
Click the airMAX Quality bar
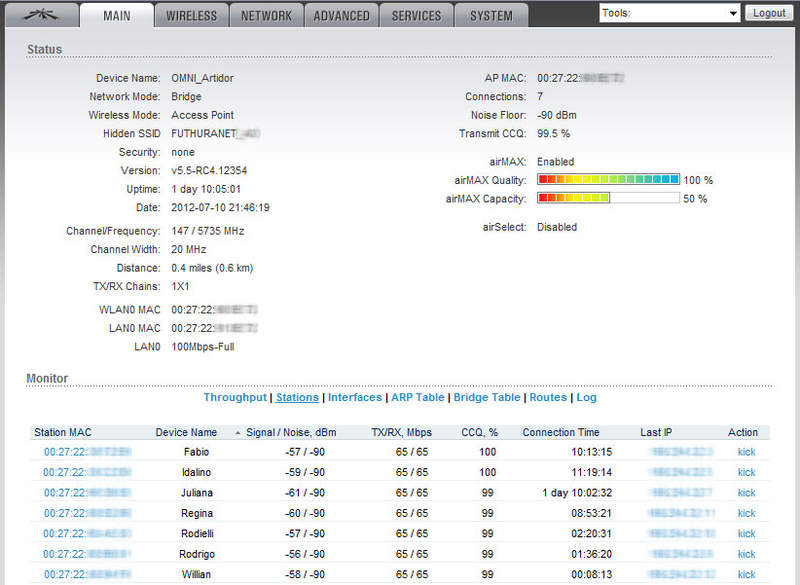[x=608, y=180]
